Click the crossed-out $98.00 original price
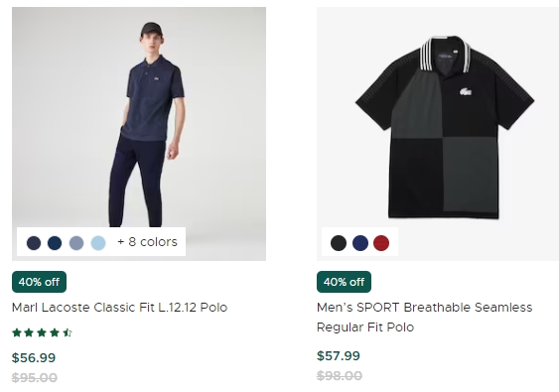This screenshot has width=559, height=392. click(340, 376)
